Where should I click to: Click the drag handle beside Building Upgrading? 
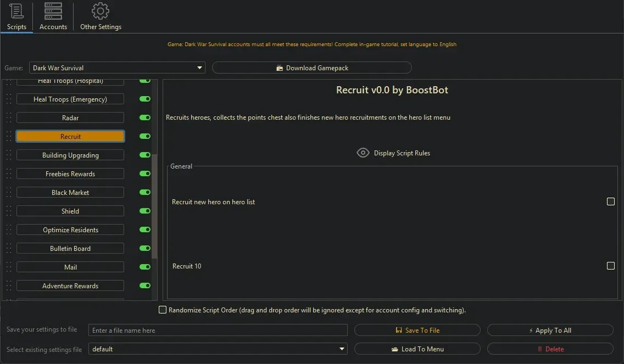click(9, 155)
